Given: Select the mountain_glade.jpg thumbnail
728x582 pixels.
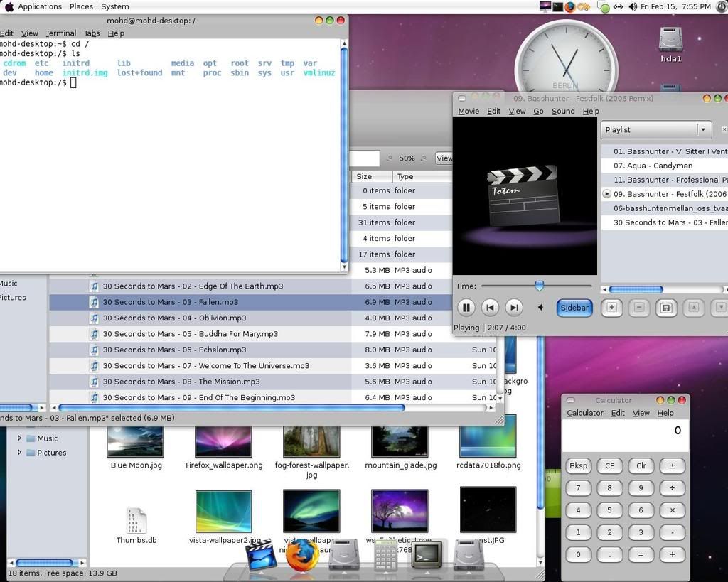Looking at the screenshot, I should tap(400, 441).
